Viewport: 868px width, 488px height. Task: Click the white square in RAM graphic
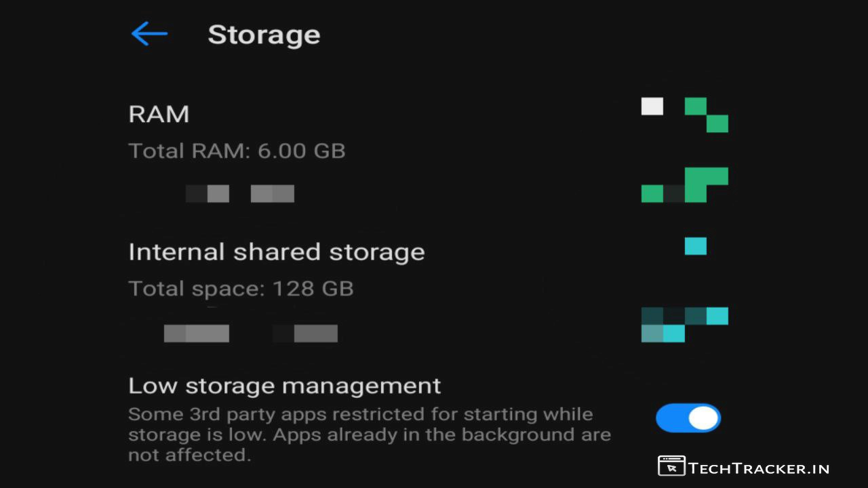(652, 106)
